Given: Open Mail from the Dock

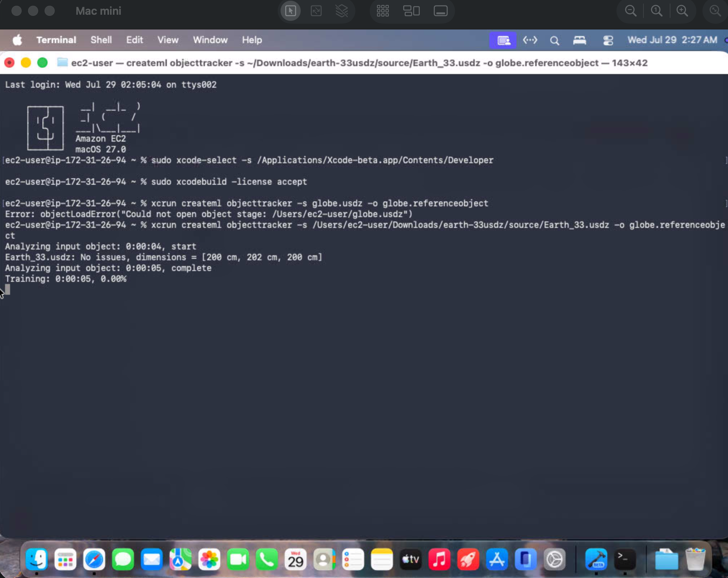Looking at the screenshot, I should pyautogui.click(x=152, y=559).
